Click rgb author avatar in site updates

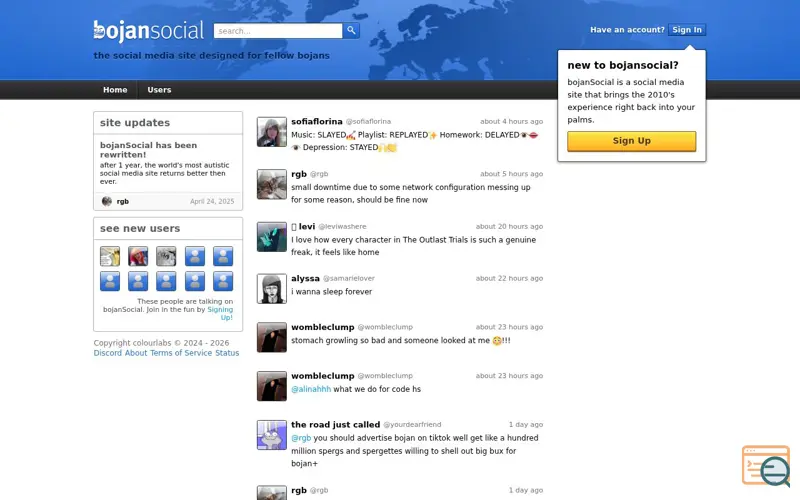[x=107, y=201]
